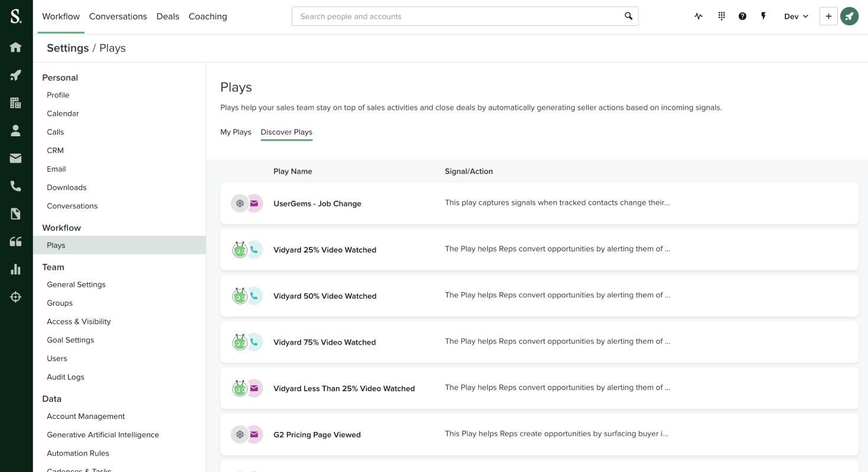The image size is (868, 472).
Task: Open the Vidyard 75% Video Watched play
Action: (x=324, y=342)
